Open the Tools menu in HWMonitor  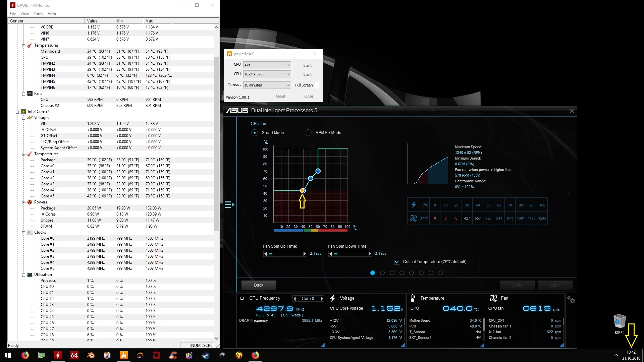(38, 14)
